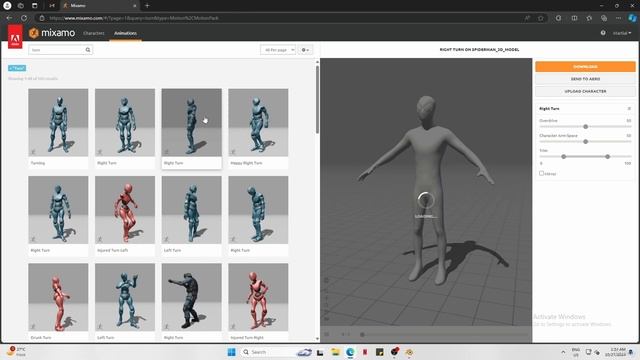The height and width of the screenshot is (360, 640).
Task: Select the dark soldier Right Turn thumbnail
Action: coord(191,297)
